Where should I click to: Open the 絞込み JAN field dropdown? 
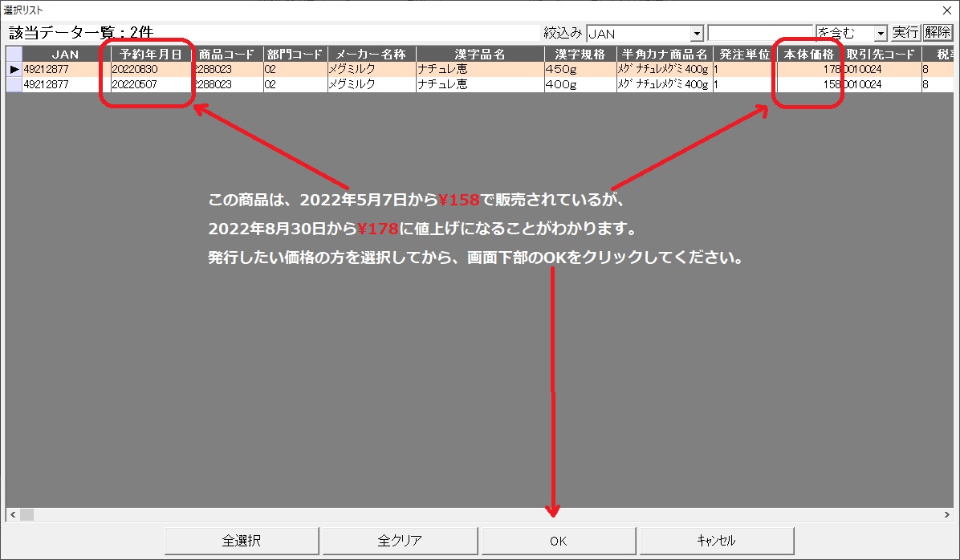pos(697,34)
